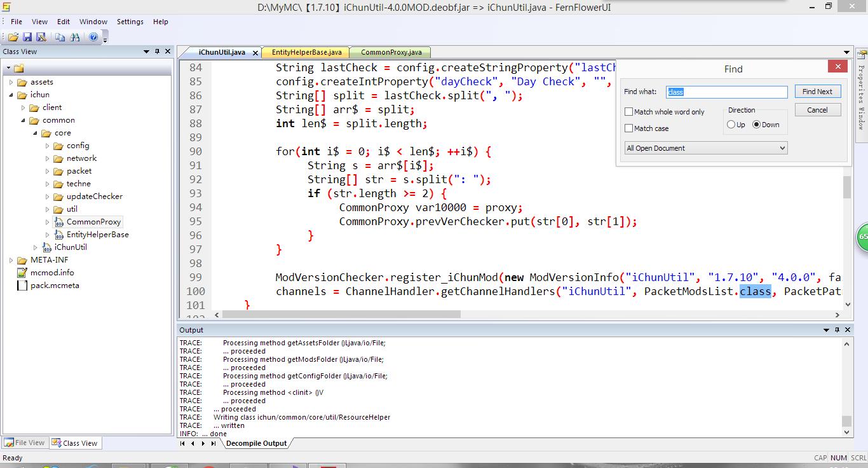Image resolution: width=868 pixels, height=468 pixels.
Task: Select the packet folder
Action: (x=79, y=171)
